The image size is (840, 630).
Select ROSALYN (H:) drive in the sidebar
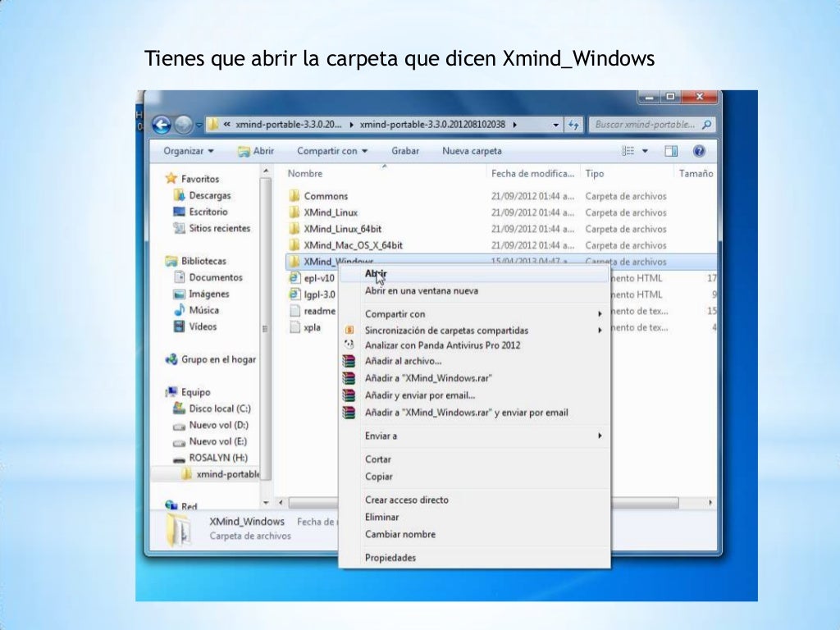click(211, 458)
